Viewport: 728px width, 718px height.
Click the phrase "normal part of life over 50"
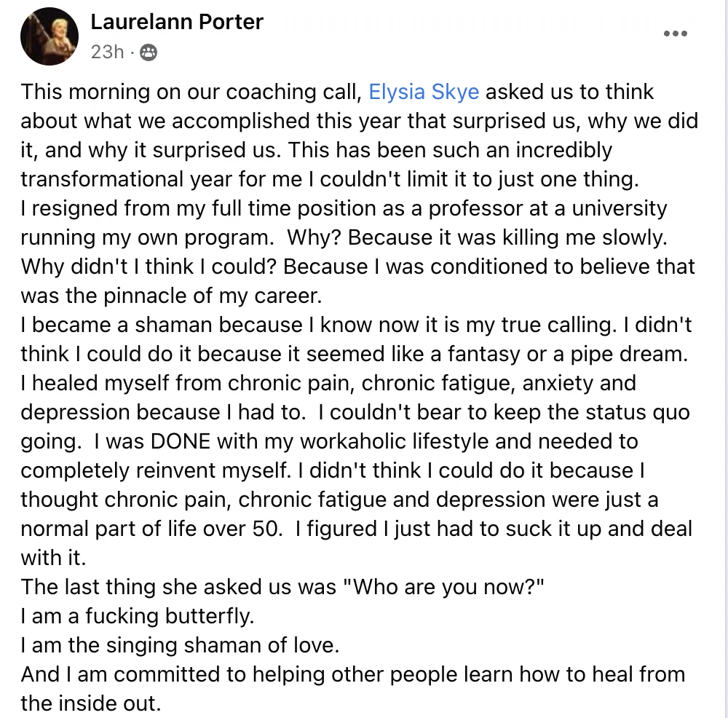pyautogui.click(x=151, y=529)
